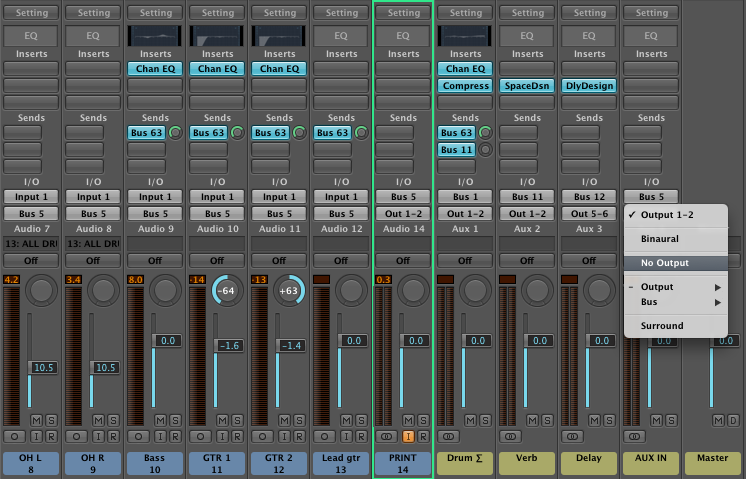Image resolution: width=746 pixels, height=479 pixels.
Task: Click the PRINT channel pan knob
Action: [x=413, y=291]
